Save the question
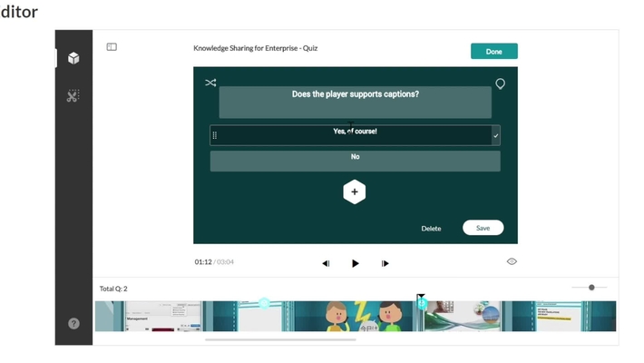This screenshot has height=363, width=644. pyautogui.click(x=483, y=228)
